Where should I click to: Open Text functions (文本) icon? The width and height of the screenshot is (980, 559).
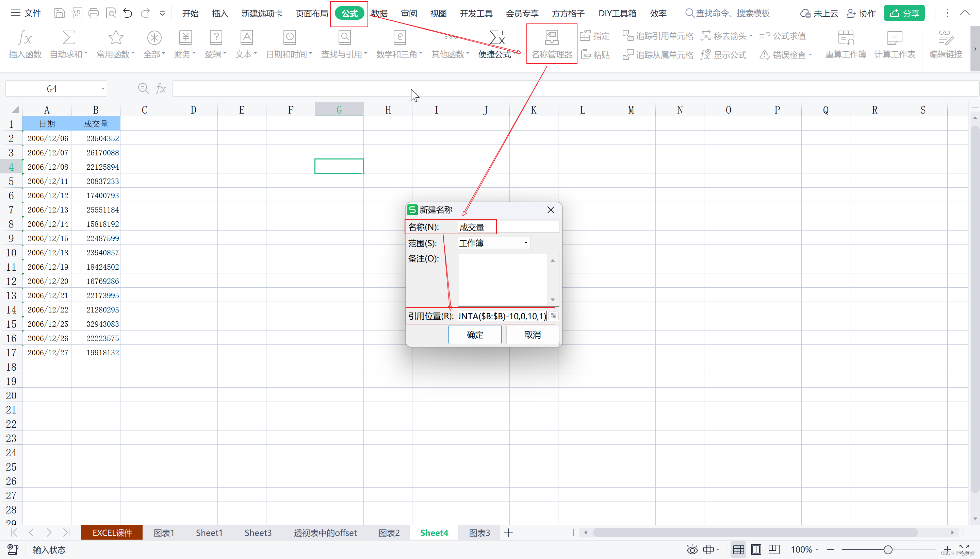click(246, 45)
